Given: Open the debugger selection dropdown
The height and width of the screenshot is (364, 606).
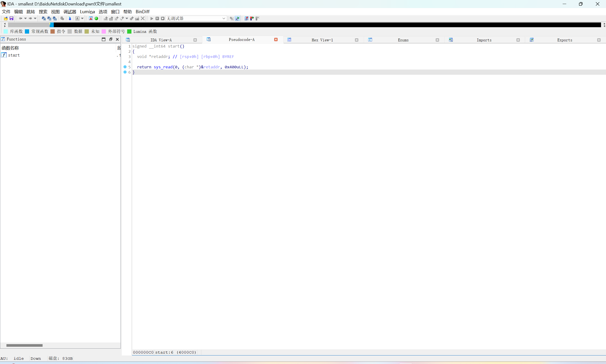Looking at the screenshot, I should [224, 18].
